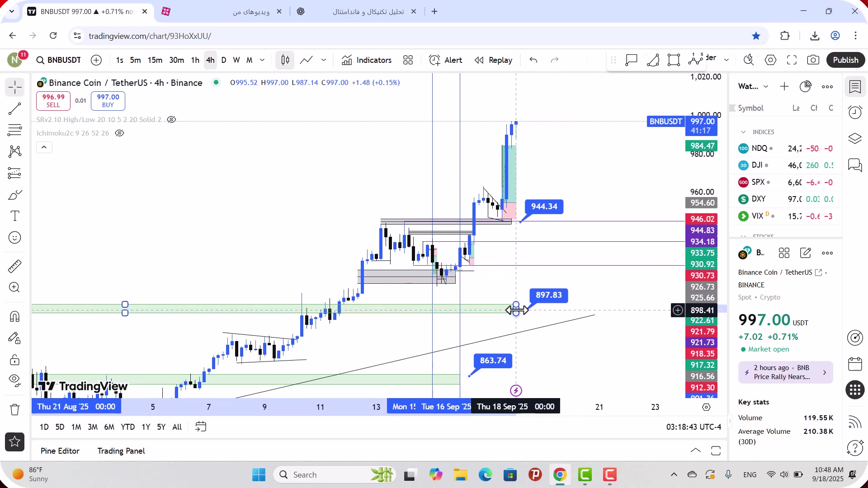Click the crosshair plus button at 898.41

pos(678,310)
